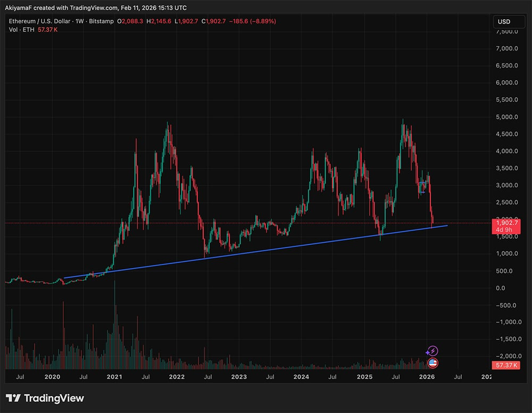Click the 2024 label on time axis

click(301, 377)
